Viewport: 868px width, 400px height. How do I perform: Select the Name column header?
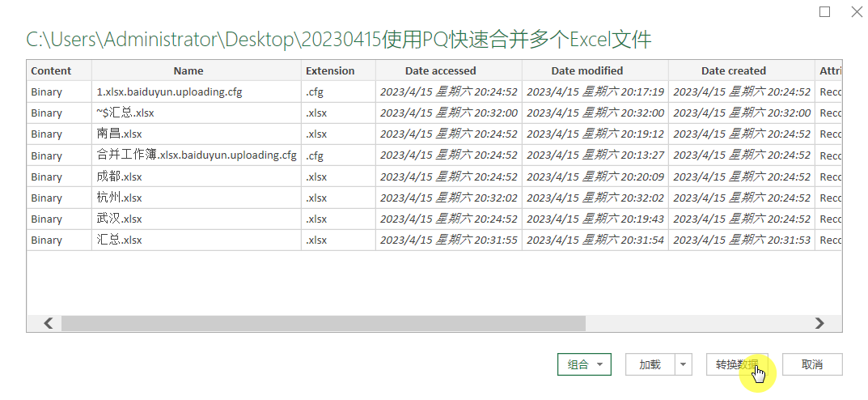click(196, 70)
